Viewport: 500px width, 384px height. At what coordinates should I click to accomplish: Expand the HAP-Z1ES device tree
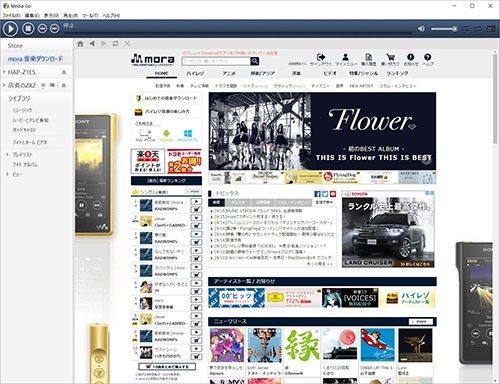point(4,72)
